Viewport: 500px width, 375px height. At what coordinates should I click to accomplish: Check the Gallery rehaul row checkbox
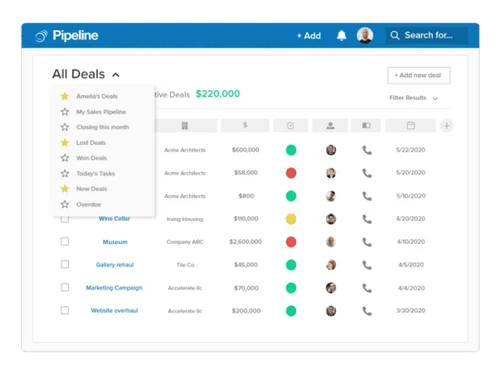[65, 265]
